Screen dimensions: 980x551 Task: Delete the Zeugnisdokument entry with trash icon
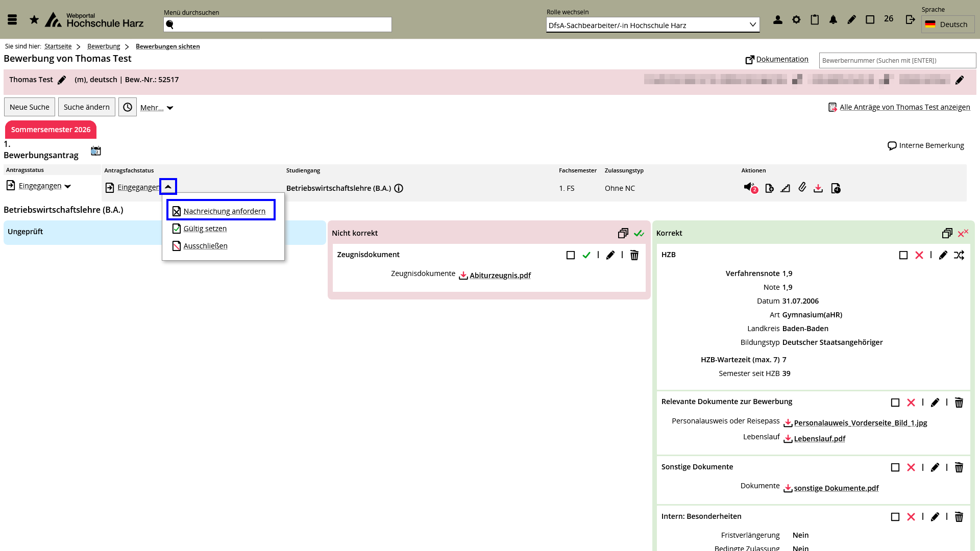point(634,255)
